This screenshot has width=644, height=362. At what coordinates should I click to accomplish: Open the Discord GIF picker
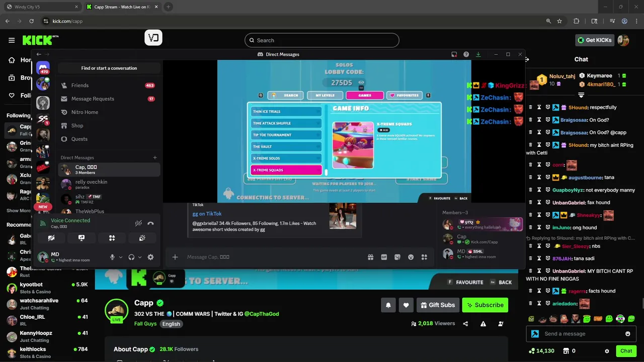click(x=384, y=257)
